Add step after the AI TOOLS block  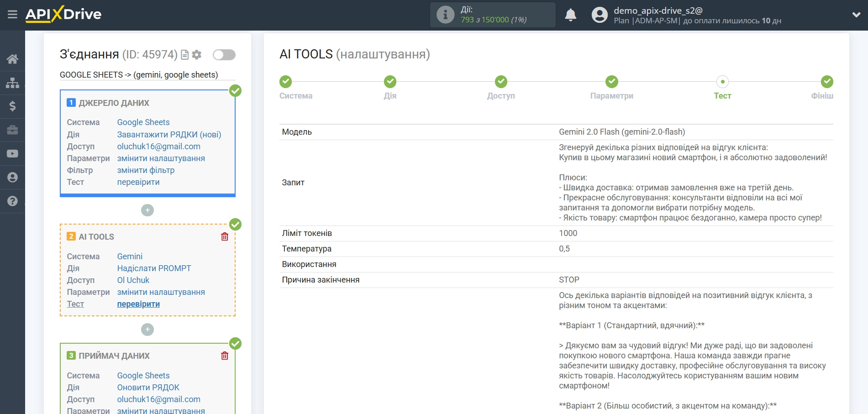147,330
